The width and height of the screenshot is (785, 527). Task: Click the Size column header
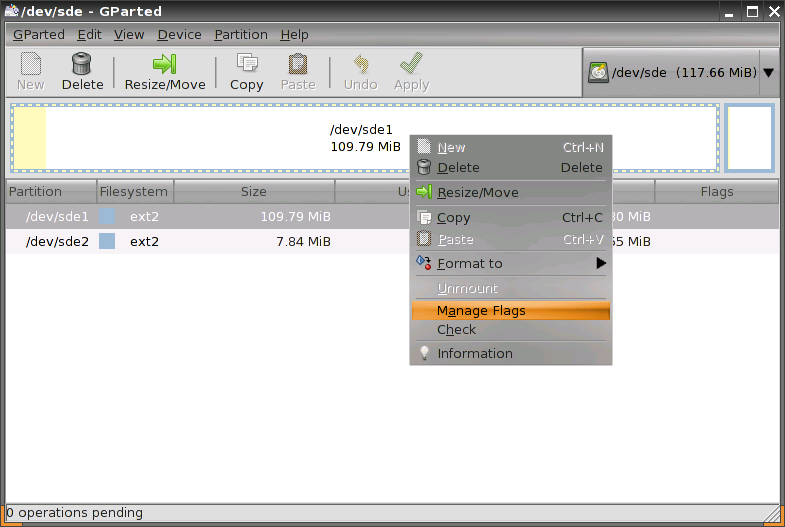pos(253,192)
